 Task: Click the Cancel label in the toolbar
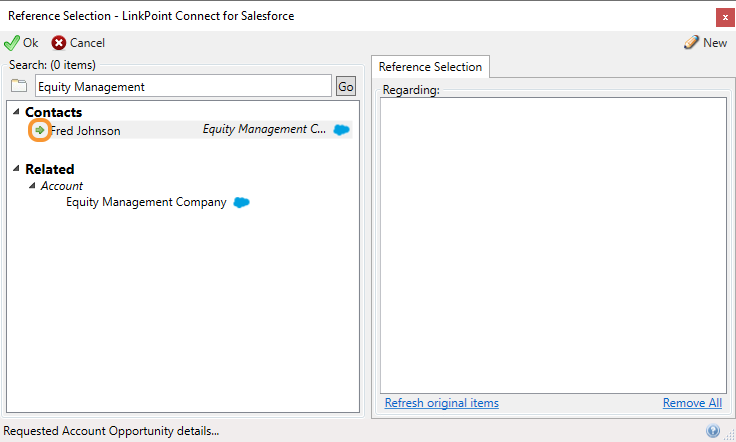click(x=87, y=43)
